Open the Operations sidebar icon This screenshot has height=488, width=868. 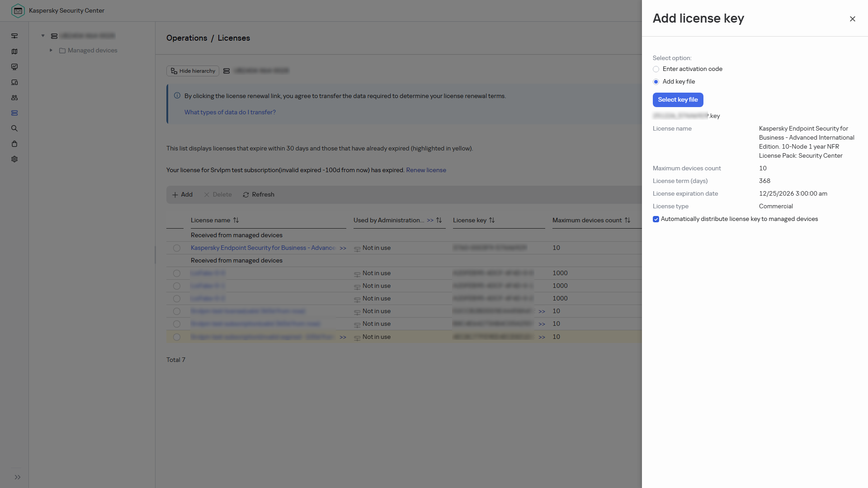pyautogui.click(x=14, y=113)
